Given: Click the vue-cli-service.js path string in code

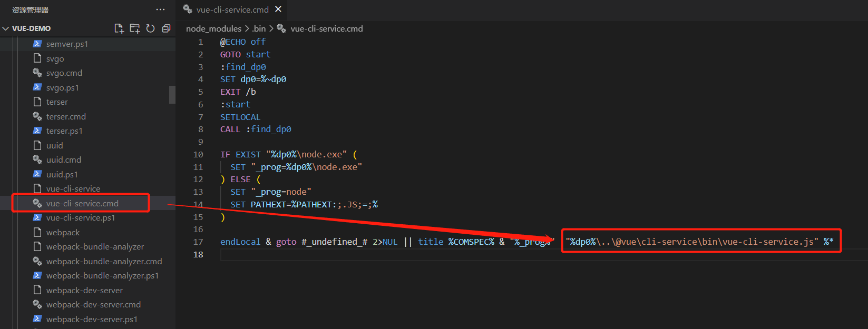Looking at the screenshot, I should [692, 242].
